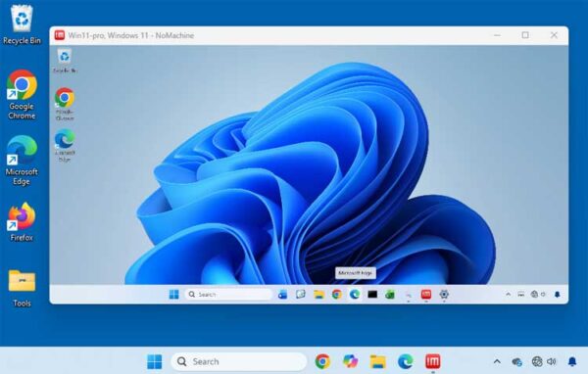Show hidden icons on the host system tray
Image resolution: width=588 pixels, height=374 pixels.
pos(497,361)
